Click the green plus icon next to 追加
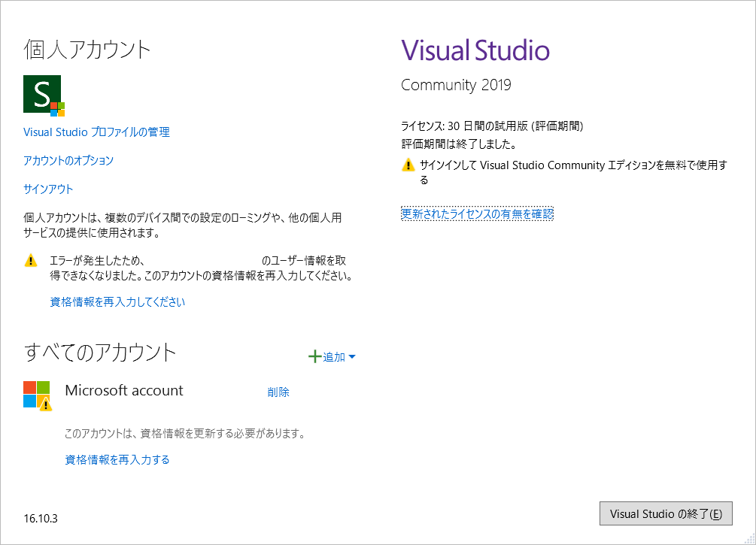Image resolution: width=756 pixels, height=545 pixels. [314, 356]
